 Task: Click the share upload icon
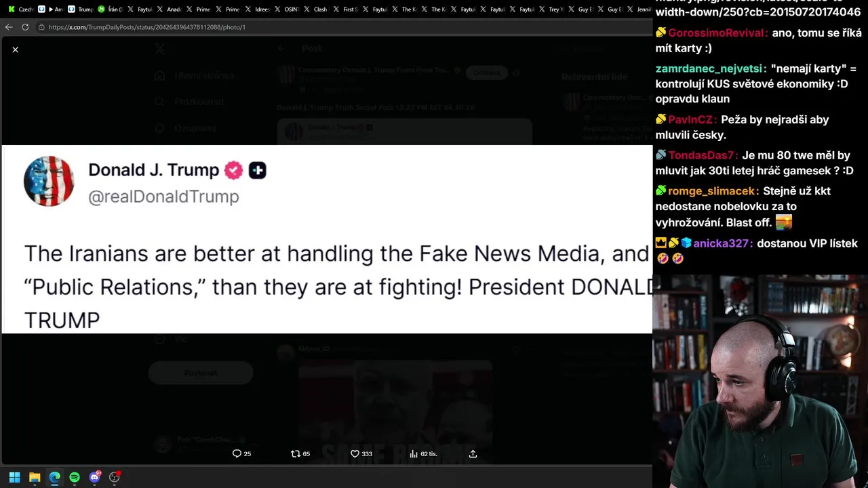coord(473,453)
